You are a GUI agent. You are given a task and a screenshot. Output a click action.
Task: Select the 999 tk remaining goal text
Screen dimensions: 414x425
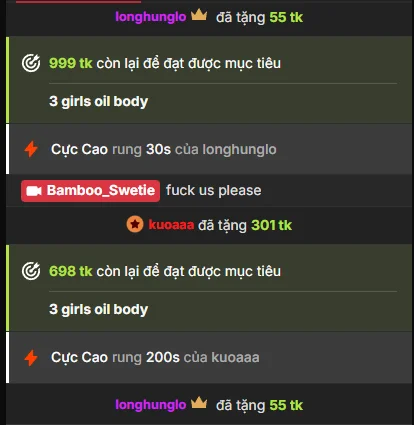(x=165, y=63)
